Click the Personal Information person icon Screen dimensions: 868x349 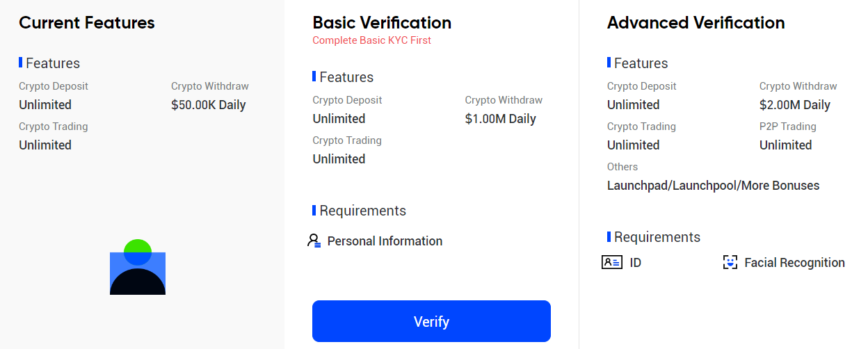point(314,241)
